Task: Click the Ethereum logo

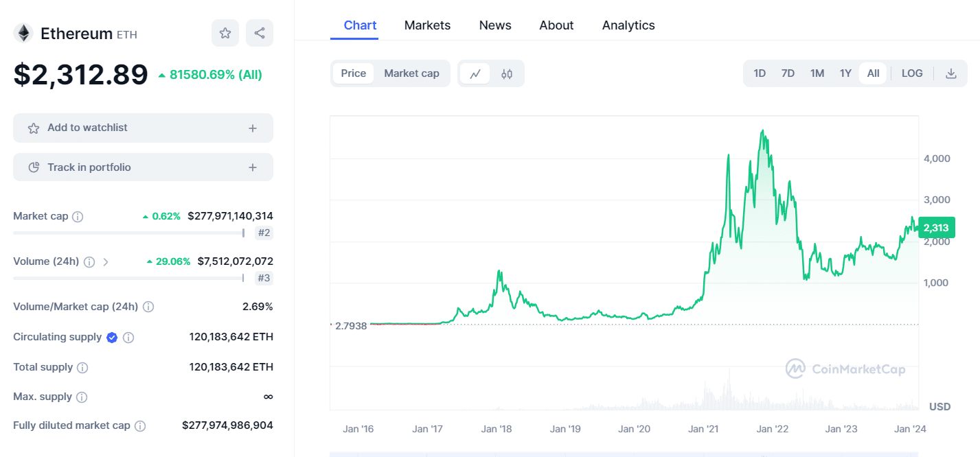Action: point(23,32)
